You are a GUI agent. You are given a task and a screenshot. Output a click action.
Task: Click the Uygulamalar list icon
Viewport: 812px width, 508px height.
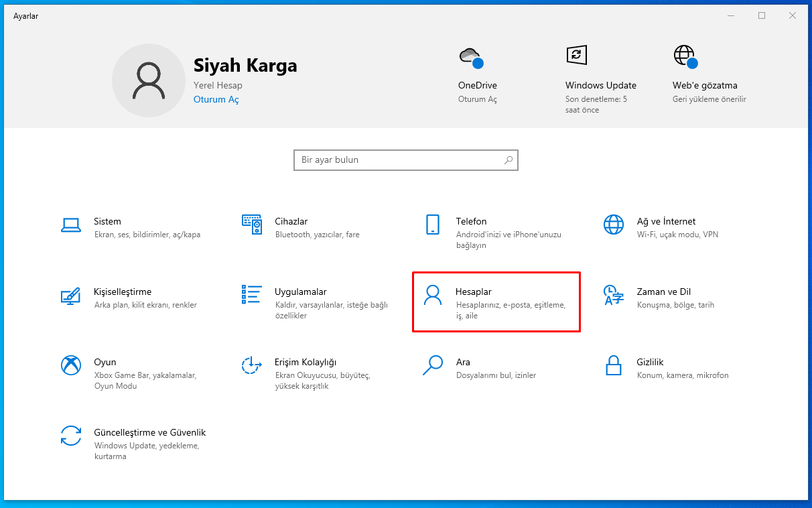click(251, 295)
